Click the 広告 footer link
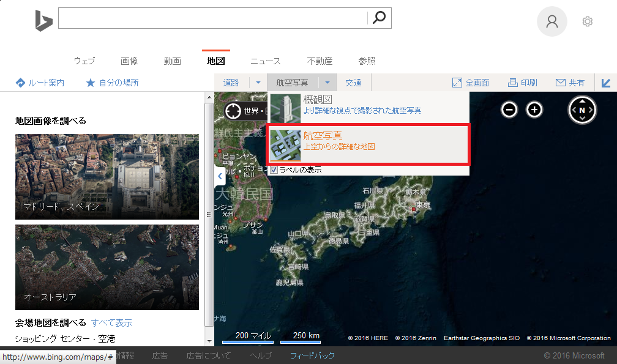The height and width of the screenshot is (364, 617). coord(160,356)
